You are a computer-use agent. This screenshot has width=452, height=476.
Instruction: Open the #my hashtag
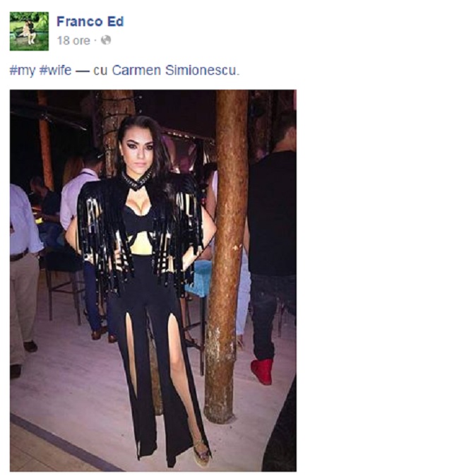(23, 71)
